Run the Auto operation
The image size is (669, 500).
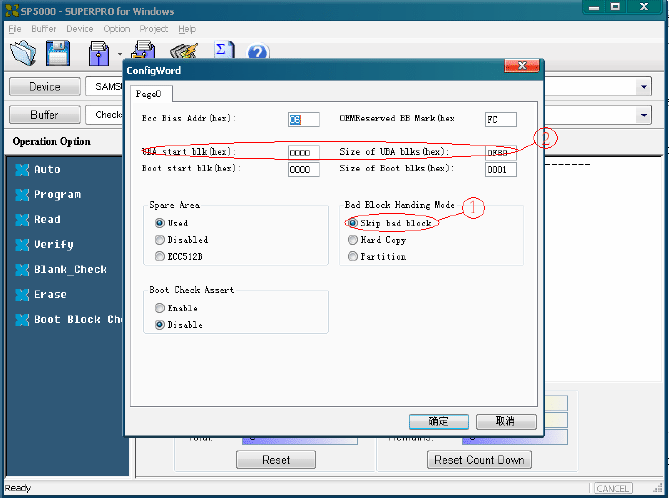38,170
